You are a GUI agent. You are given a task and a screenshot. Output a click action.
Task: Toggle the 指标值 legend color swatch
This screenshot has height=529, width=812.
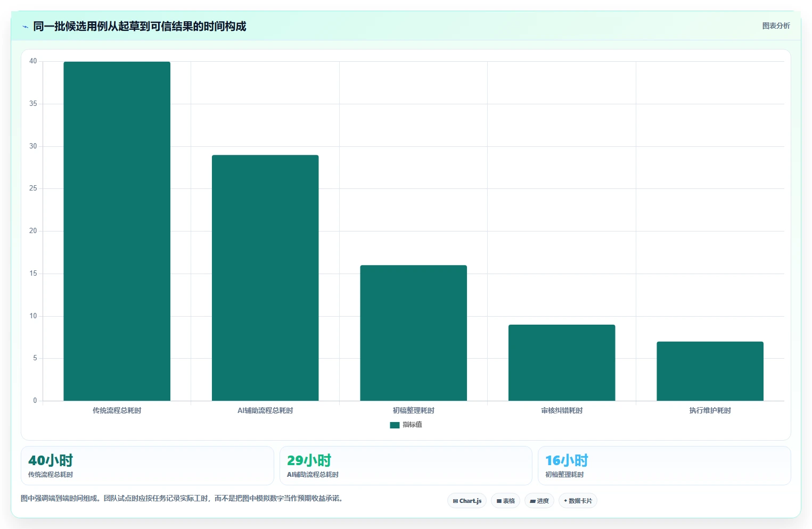click(395, 425)
